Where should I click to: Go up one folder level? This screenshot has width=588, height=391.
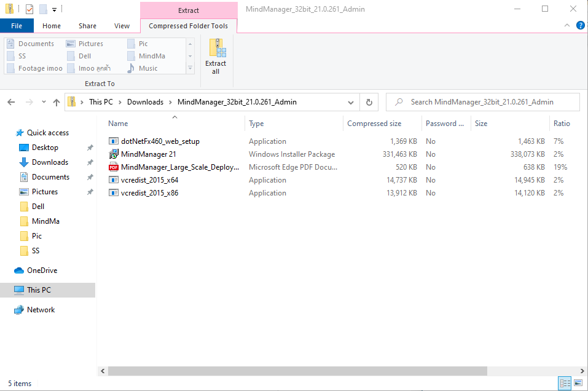[x=57, y=103]
